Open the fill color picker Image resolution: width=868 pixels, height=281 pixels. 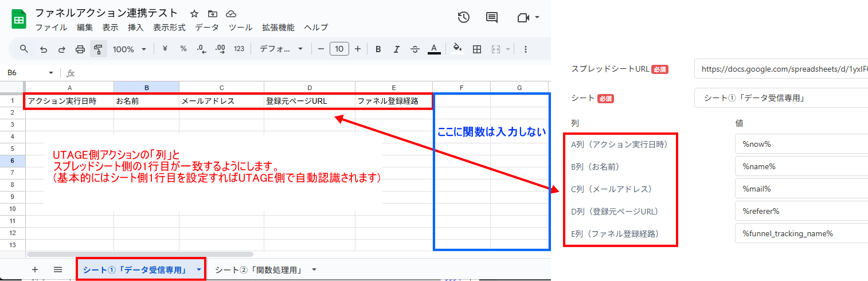(457, 49)
